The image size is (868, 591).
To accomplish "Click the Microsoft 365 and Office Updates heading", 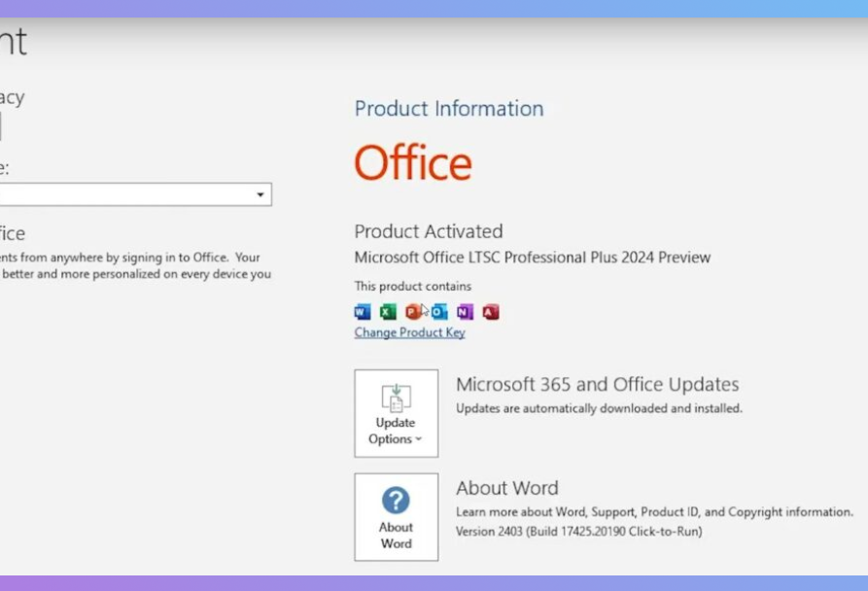I will tap(597, 384).
